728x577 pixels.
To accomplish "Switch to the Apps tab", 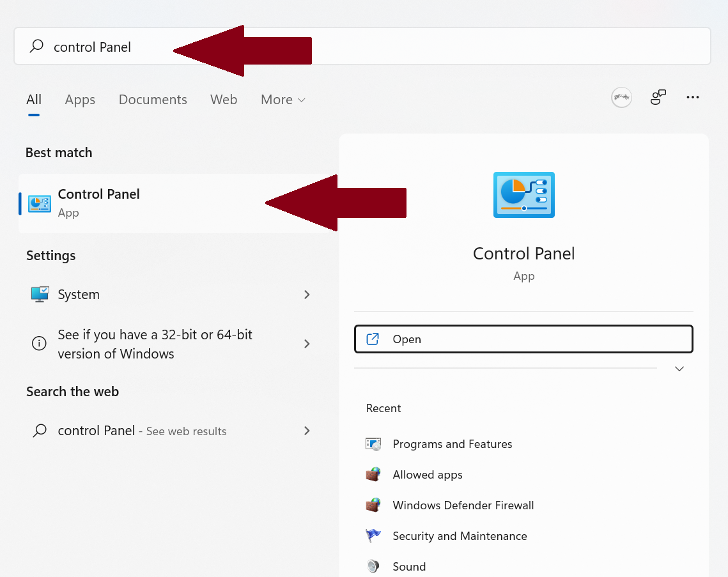I will pos(80,100).
